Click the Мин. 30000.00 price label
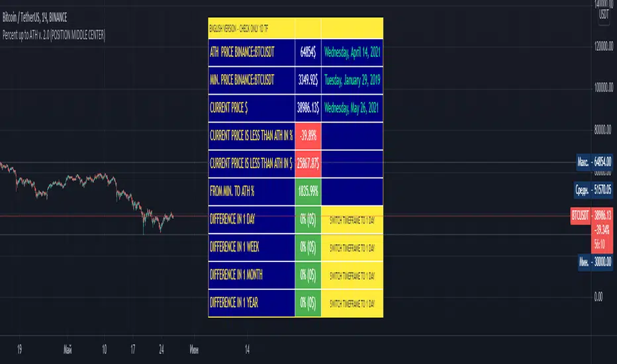 [x=594, y=261]
